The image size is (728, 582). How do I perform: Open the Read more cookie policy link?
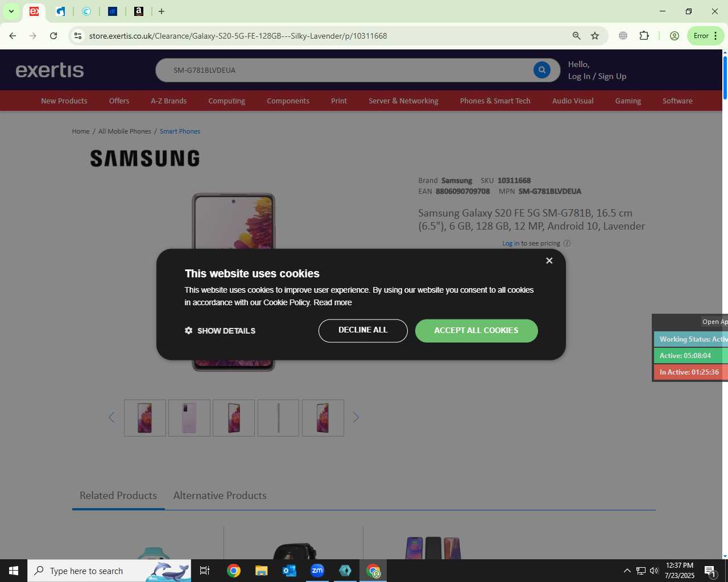pyautogui.click(x=333, y=302)
